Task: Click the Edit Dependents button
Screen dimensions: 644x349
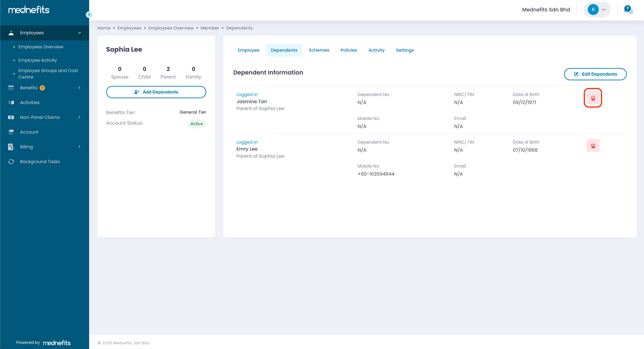Action: pyautogui.click(x=595, y=74)
